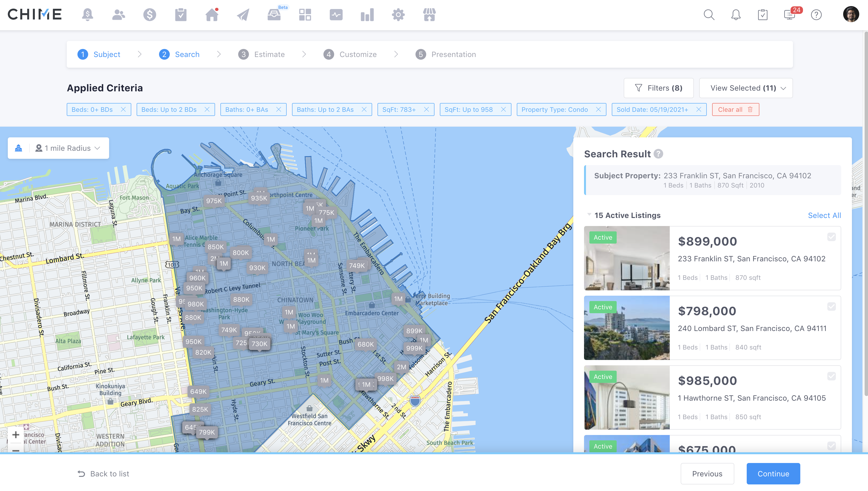
Task: Click the search magnifier icon
Action: [x=709, y=15]
